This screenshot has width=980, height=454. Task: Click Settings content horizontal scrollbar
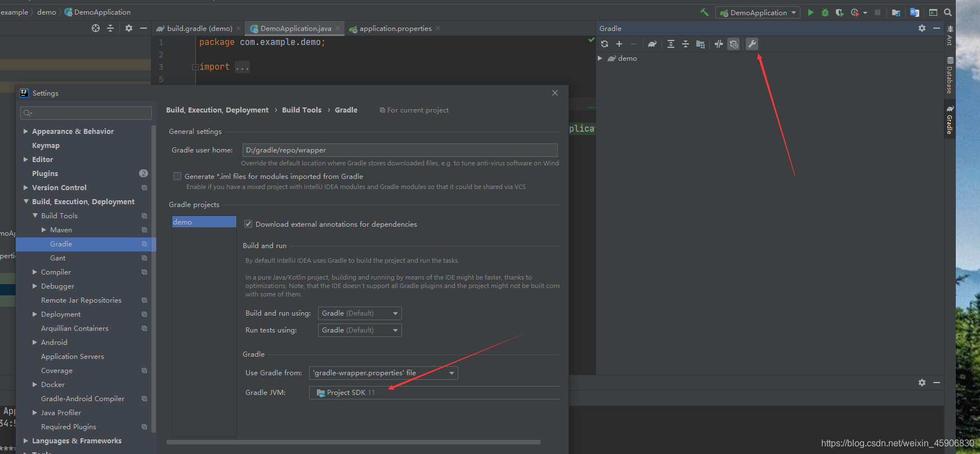(x=353, y=442)
